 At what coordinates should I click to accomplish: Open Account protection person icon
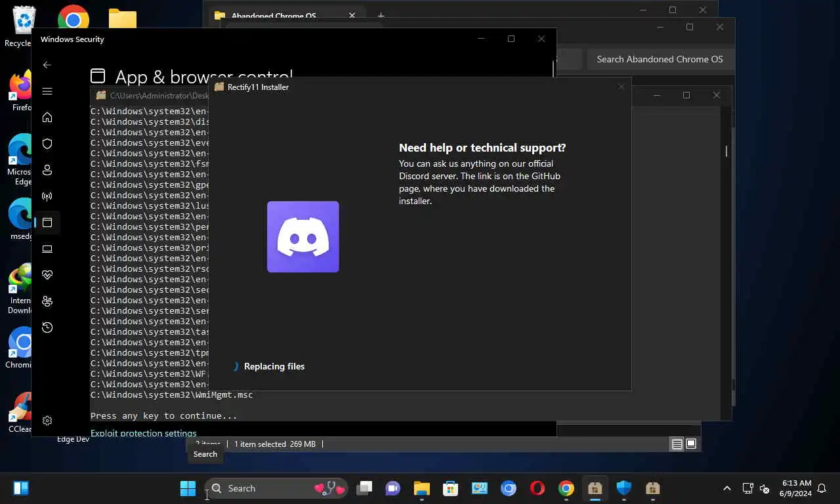(x=47, y=170)
